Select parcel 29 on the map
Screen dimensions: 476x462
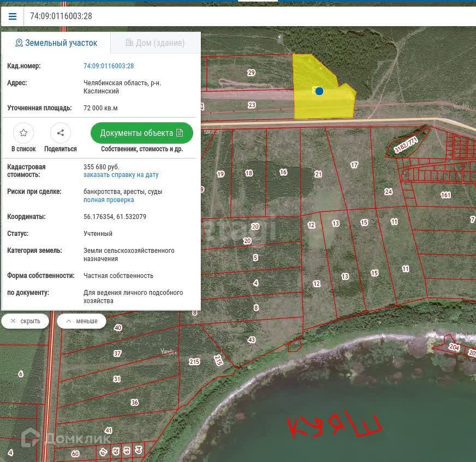251,73
